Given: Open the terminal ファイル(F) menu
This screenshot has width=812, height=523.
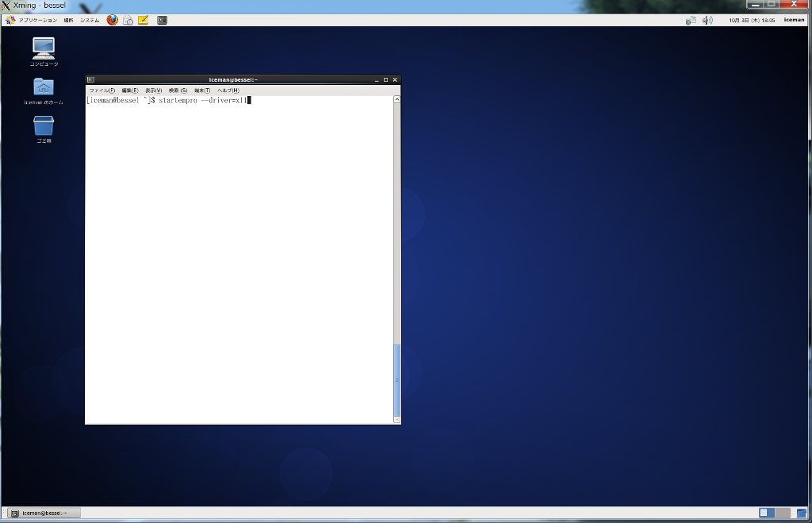Looking at the screenshot, I should tap(102, 90).
